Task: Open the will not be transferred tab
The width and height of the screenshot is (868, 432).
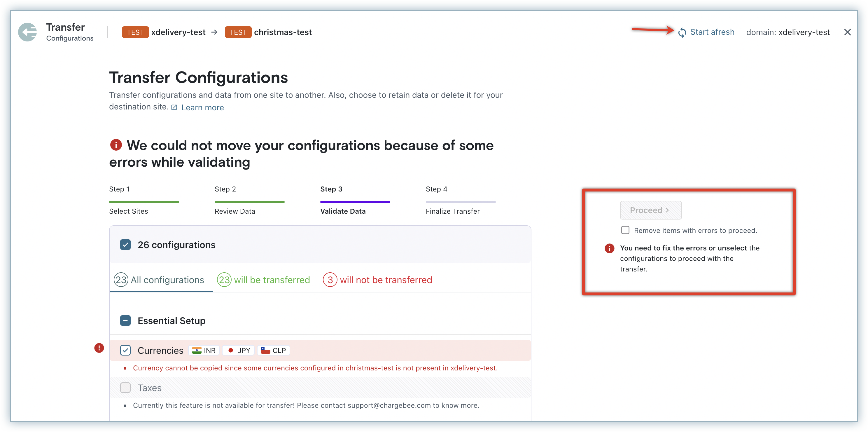Action: tap(377, 280)
